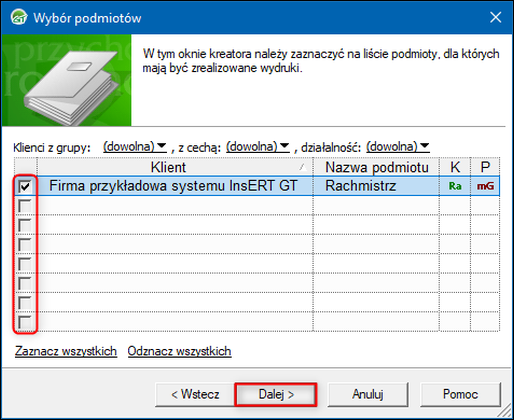This screenshot has width=514, height=420.
Task: Click the Odznacz wszystkich link
Action: [x=179, y=351]
